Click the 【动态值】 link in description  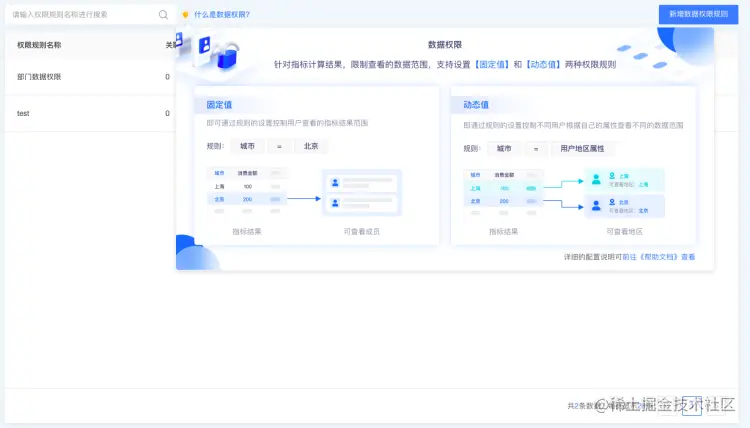[x=543, y=65]
